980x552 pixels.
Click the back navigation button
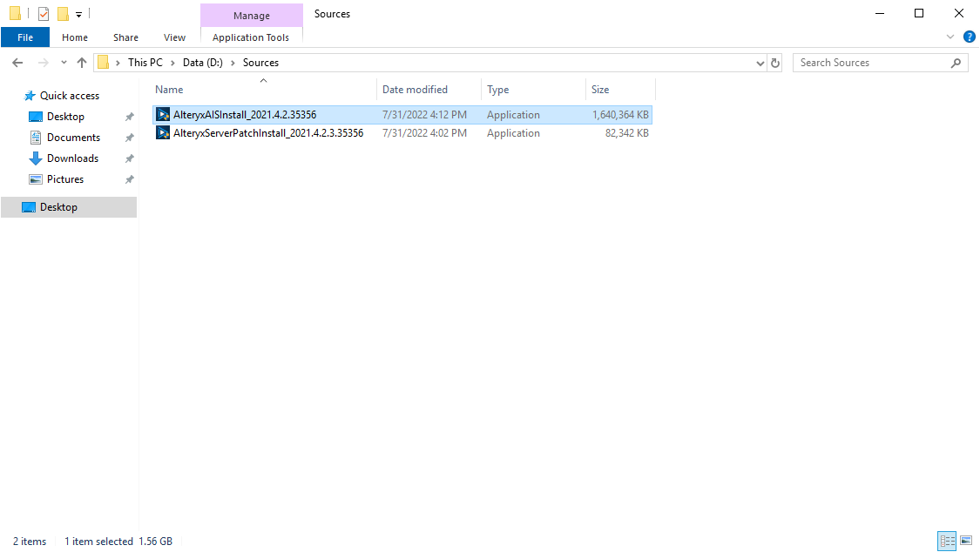17,62
